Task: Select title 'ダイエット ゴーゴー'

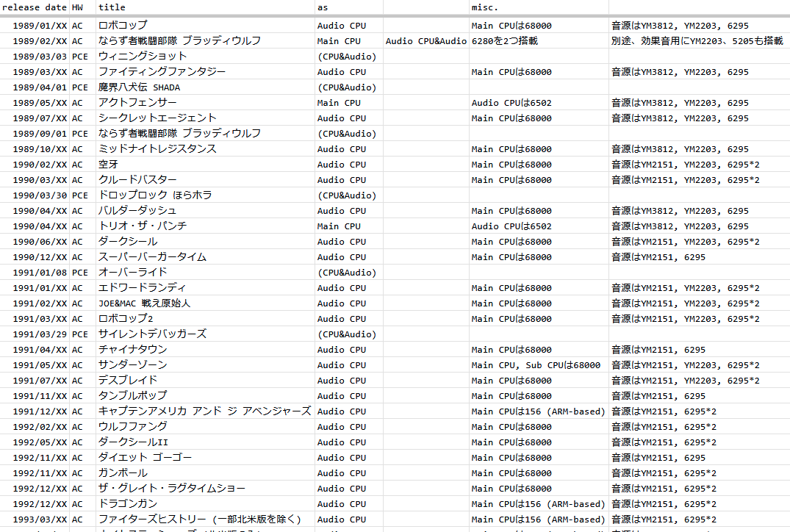Action: click(x=145, y=457)
